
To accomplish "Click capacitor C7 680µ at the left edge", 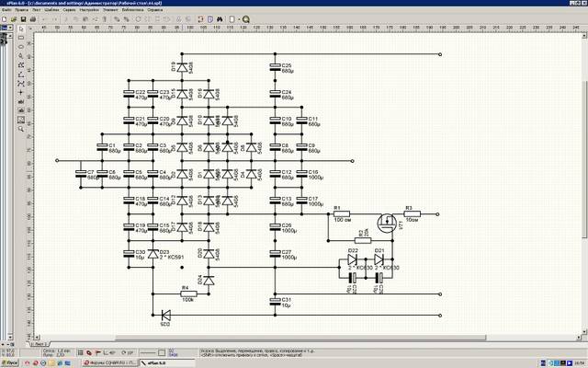I will tap(80, 174).
